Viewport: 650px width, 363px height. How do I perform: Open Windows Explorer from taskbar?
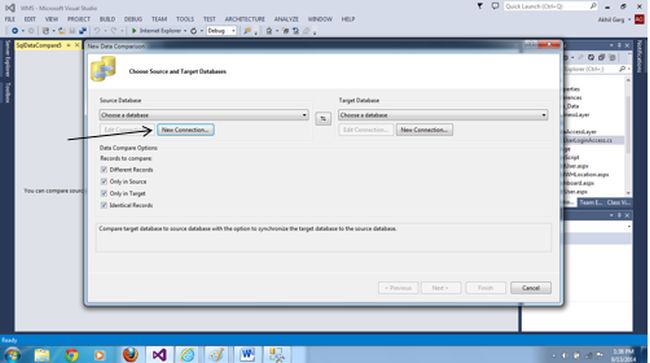(x=42, y=355)
